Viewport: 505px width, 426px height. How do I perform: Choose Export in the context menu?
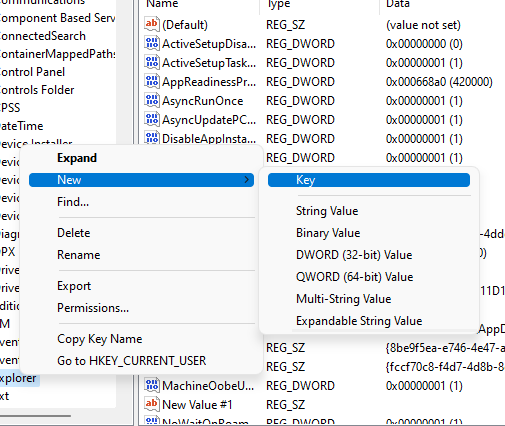(141, 286)
